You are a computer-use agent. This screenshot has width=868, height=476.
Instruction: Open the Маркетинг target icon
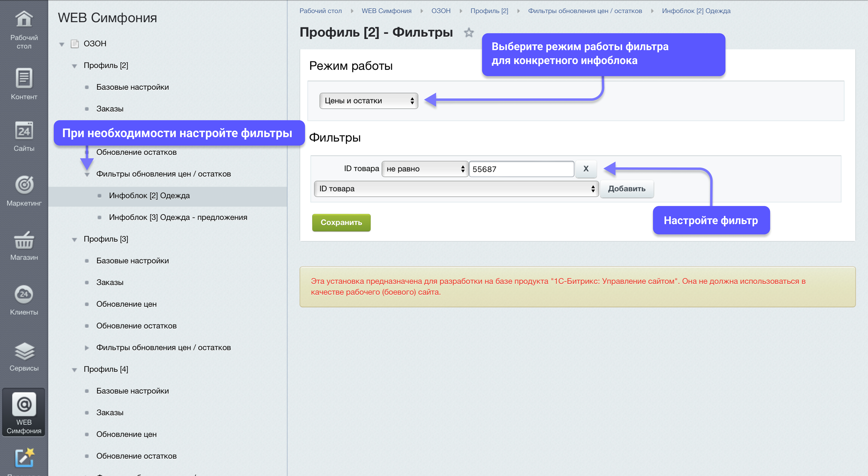click(x=24, y=185)
